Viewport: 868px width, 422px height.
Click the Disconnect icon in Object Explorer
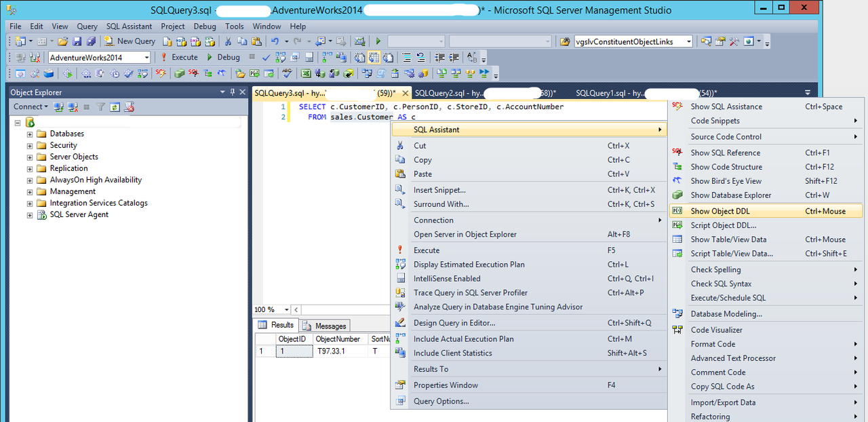pyautogui.click(x=73, y=107)
